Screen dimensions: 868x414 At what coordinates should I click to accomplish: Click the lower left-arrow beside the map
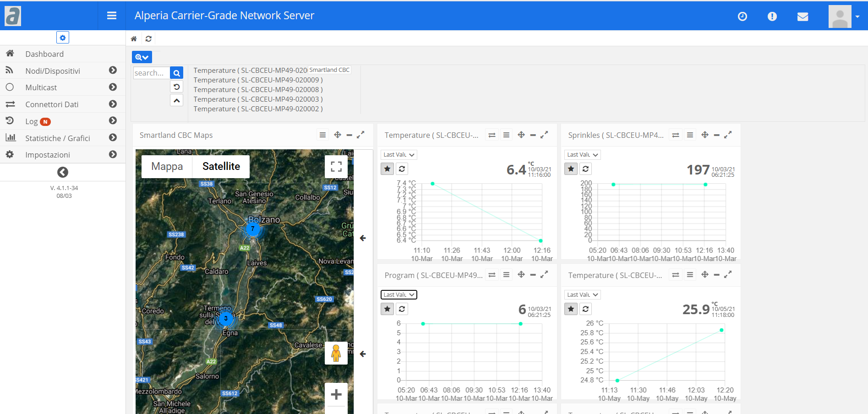[363, 354]
